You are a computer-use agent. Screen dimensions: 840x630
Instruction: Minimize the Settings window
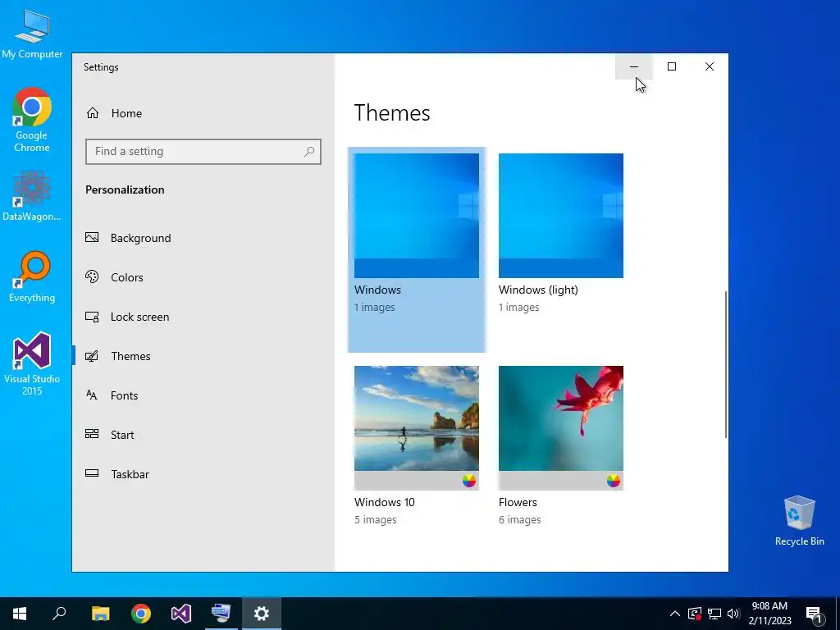634,66
